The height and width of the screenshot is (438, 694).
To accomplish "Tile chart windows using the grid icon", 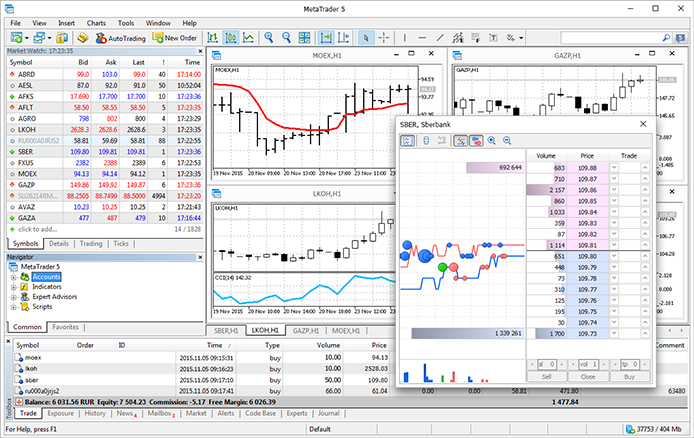I will point(305,38).
